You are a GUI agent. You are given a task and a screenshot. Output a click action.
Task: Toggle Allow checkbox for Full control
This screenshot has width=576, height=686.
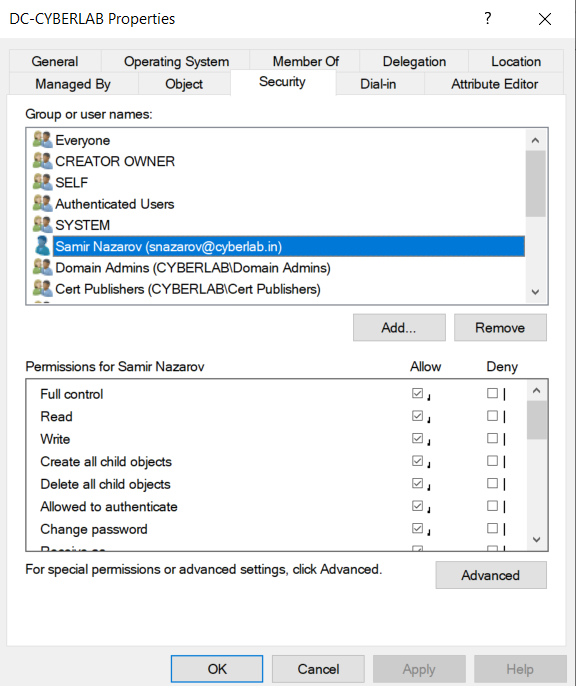point(417,393)
